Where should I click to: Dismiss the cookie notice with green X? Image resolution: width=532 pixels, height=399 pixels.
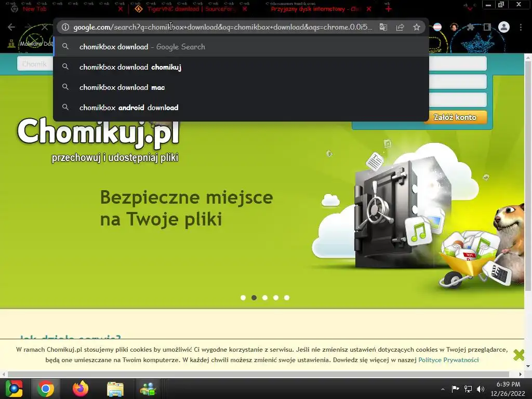click(x=519, y=355)
